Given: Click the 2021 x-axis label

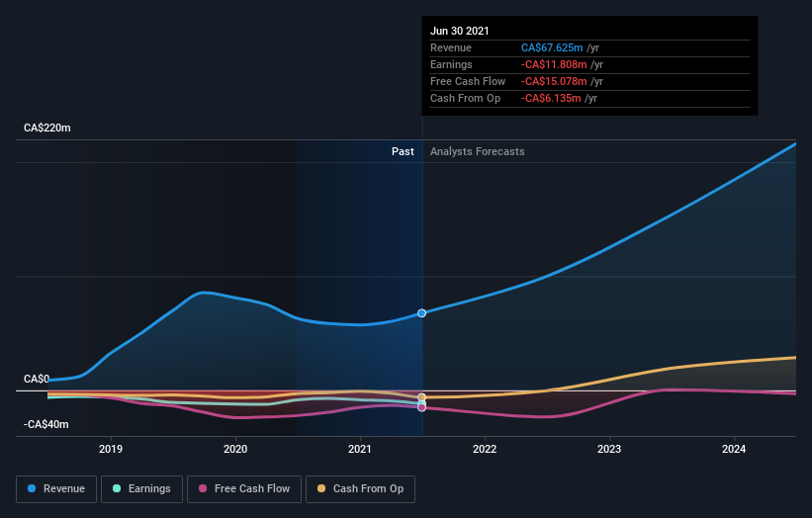Looking at the screenshot, I should [x=360, y=449].
